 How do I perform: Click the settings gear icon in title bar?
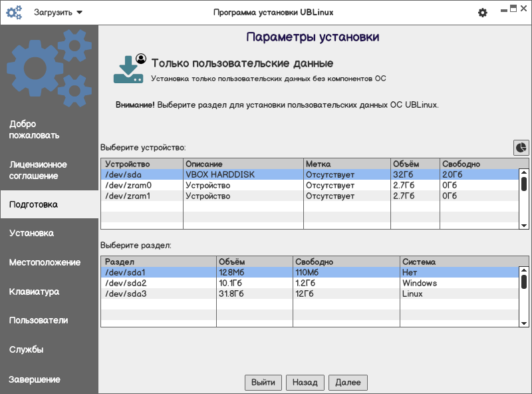point(483,13)
